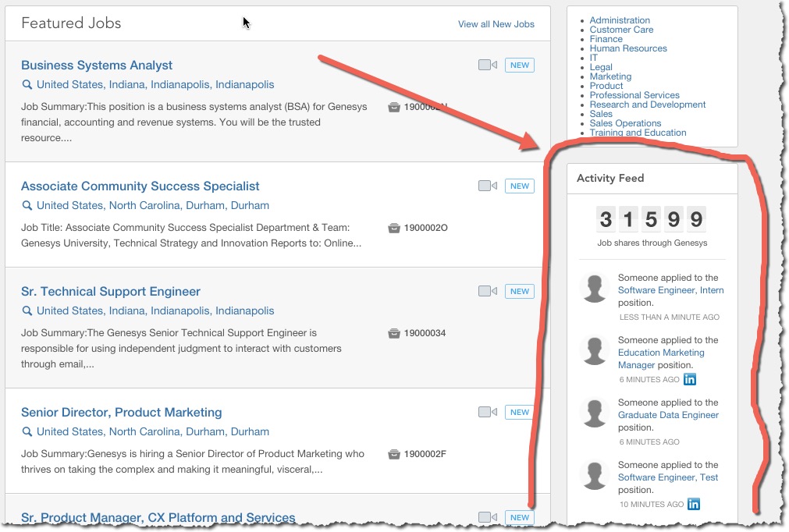The image size is (789, 532).
Task: Open the Business Systems Analyst job title
Action: pos(97,66)
